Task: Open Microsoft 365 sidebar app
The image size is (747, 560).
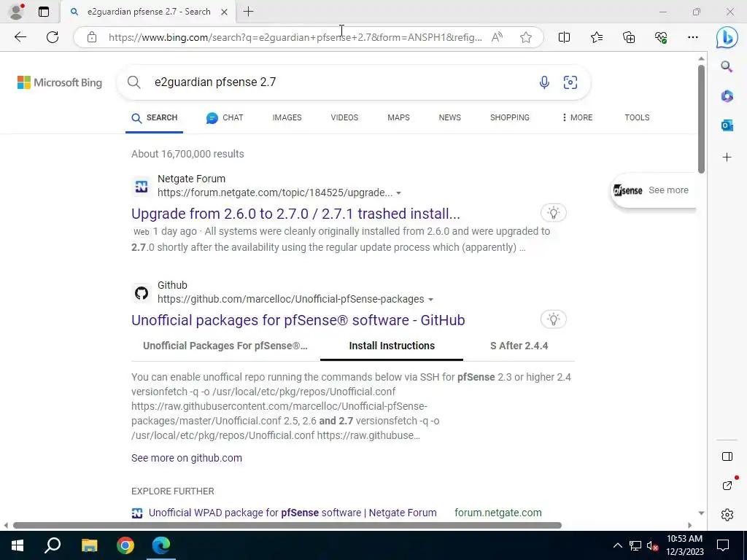Action: (x=727, y=96)
